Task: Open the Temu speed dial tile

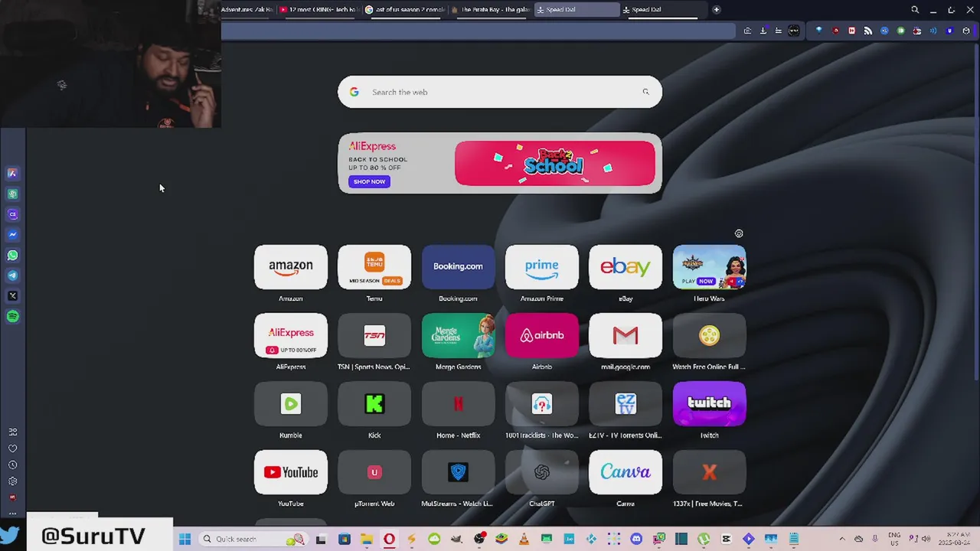Action: [374, 267]
